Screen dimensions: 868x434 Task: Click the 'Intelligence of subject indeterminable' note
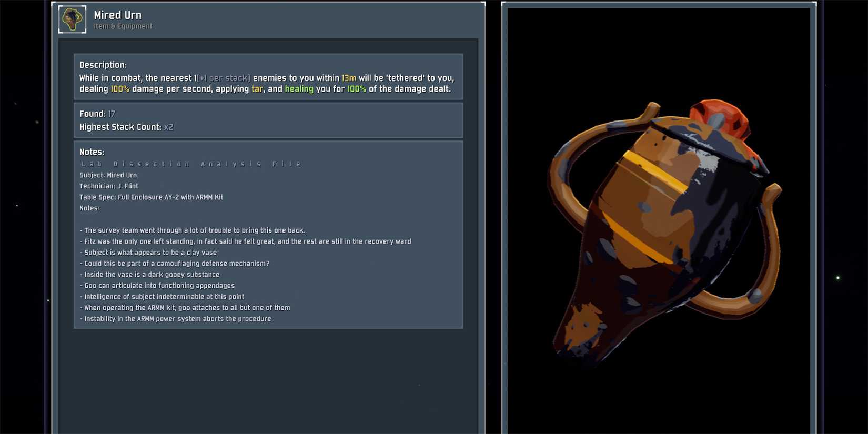[162, 297]
